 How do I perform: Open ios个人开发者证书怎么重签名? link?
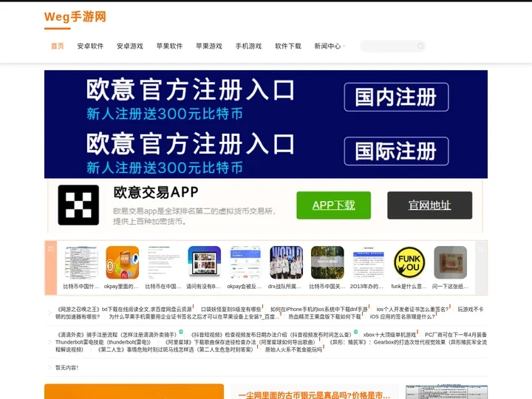point(412,310)
